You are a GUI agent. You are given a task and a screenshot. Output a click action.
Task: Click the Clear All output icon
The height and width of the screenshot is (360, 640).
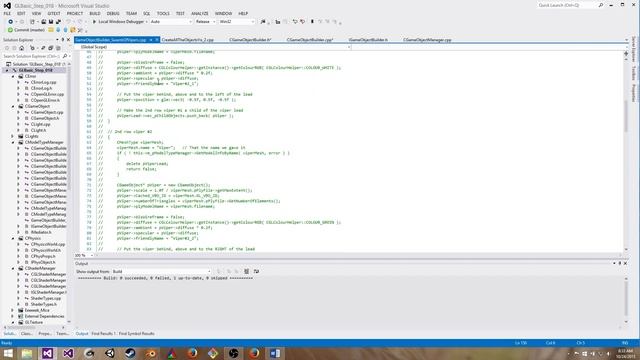(246, 271)
